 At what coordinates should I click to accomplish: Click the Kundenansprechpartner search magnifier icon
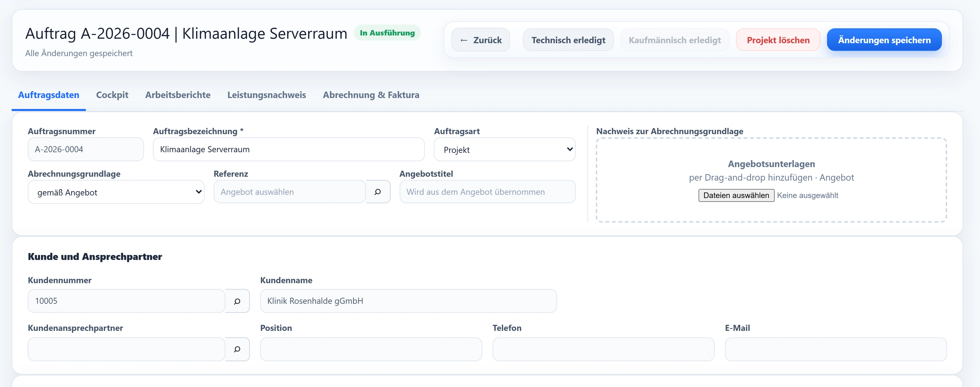[237, 349]
